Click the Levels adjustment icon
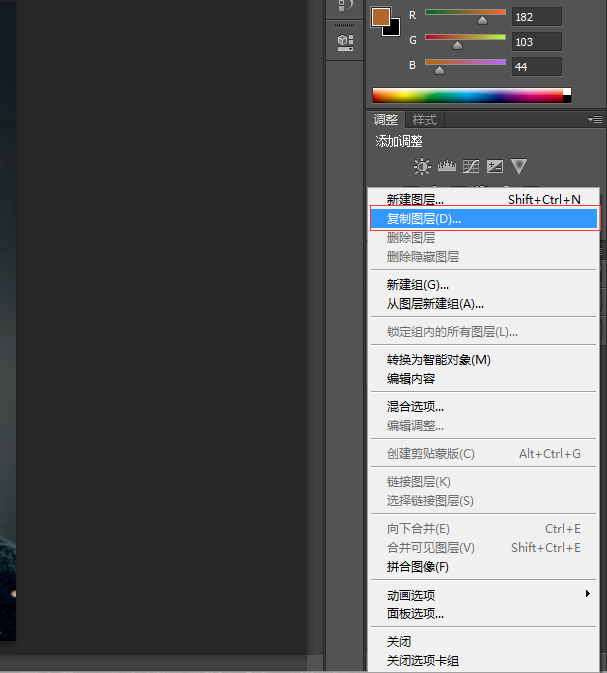607x673 pixels. tap(447, 166)
